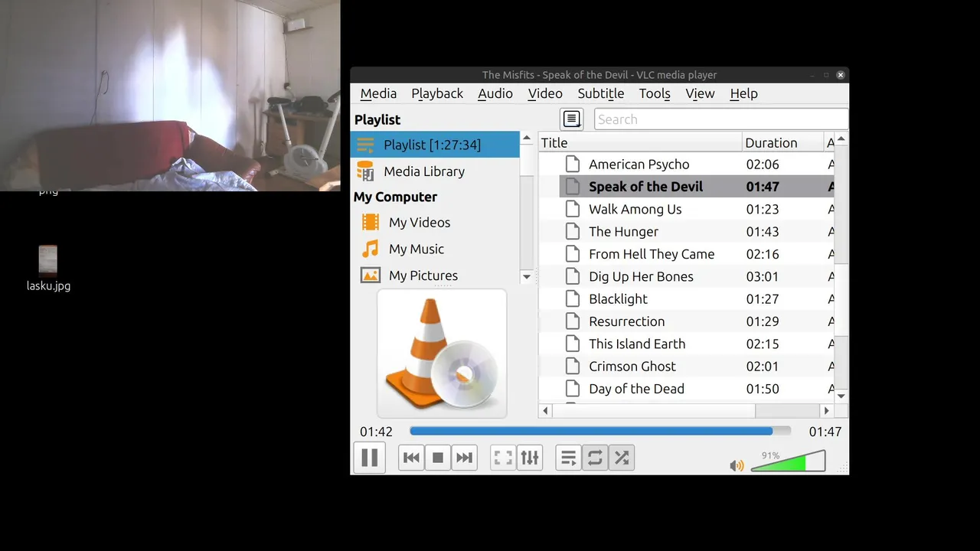Open the Subtitle menu
The height and width of the screenshot is (551, 980).
[601, 93]
